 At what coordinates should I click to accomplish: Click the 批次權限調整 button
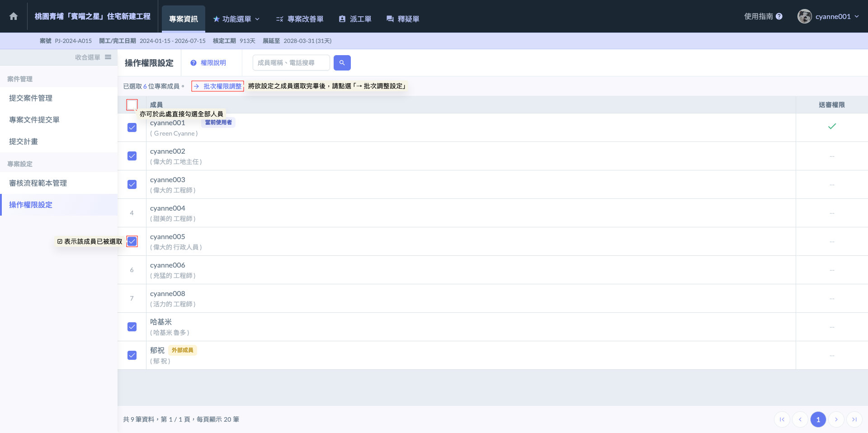tap(217, 86)
